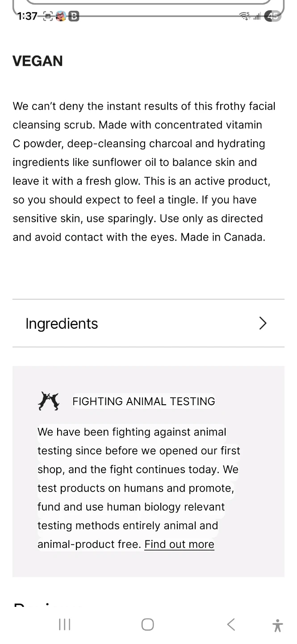Viewport: 297px width, 644px height.
Task: Tap the screen capture status bar icon
Action: coord(48,17)
